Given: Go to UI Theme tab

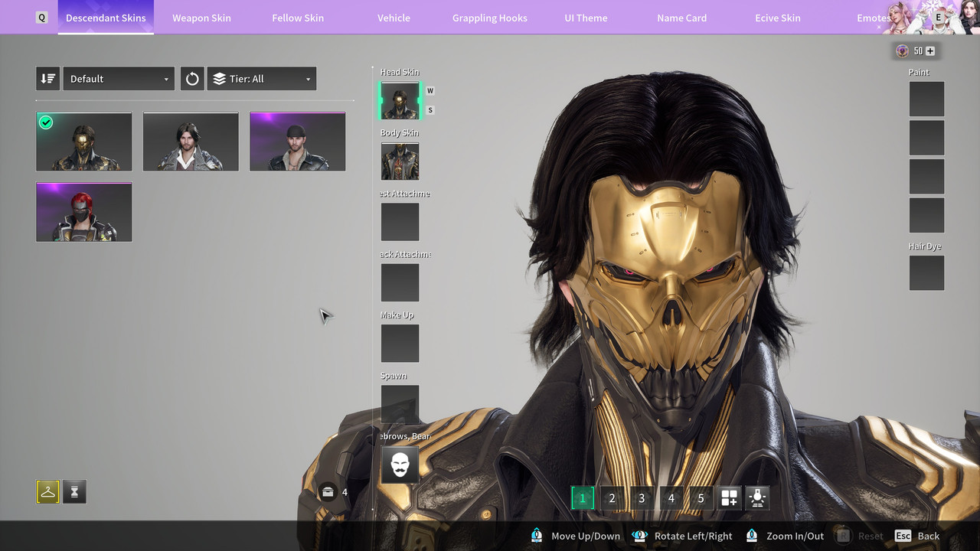Looking at the screenshot, I should coord(586,18).
